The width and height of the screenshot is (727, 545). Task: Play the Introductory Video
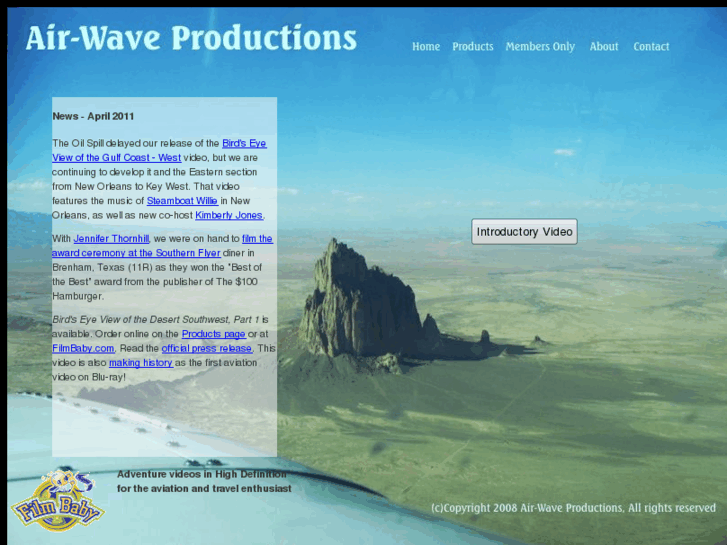[524, 231]
